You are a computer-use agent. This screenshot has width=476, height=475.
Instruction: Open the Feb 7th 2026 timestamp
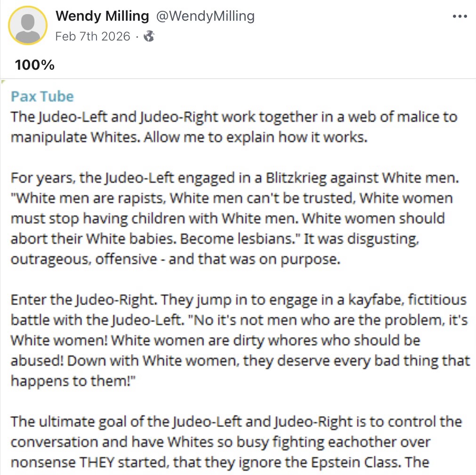(x=93, y=37)
